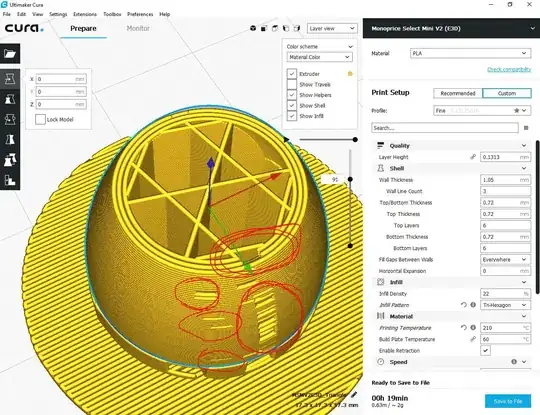Open the Settings menu
This screenshot has height=415, width=540.
(x=58, y=14)
